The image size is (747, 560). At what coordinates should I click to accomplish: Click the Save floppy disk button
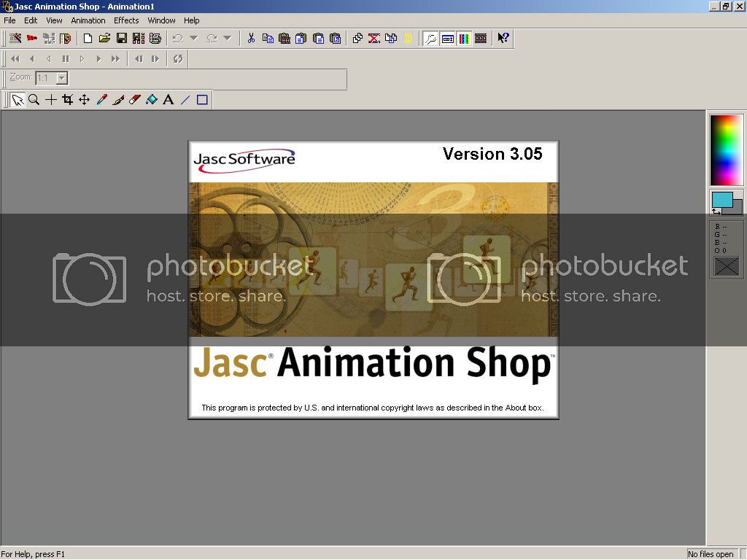122,39
